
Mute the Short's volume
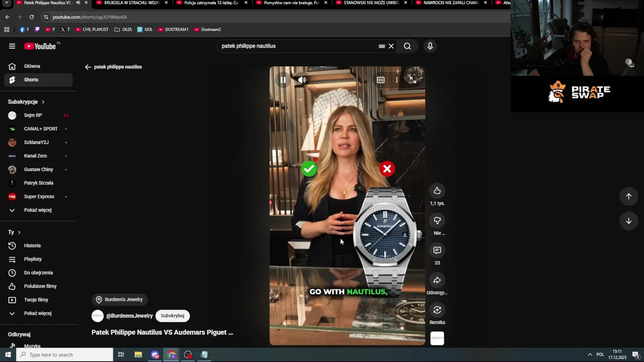pos(302,80)
